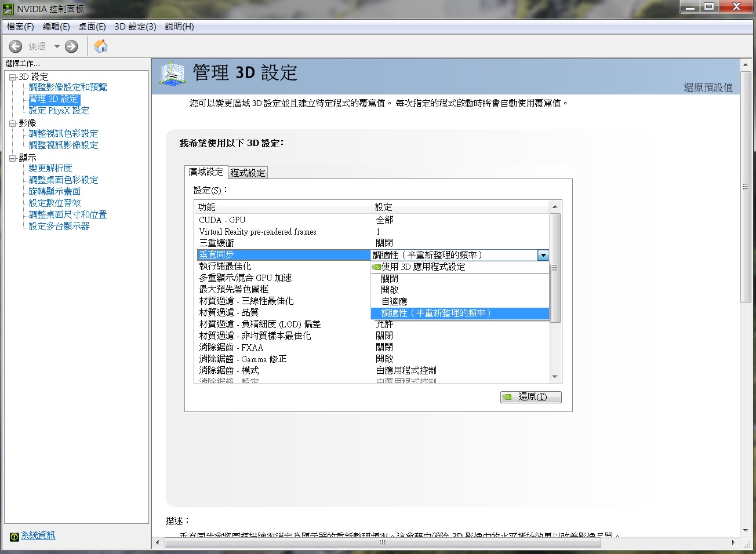Select 材質過濾 - 三線性最佳化 row

[x=283, y=301]
